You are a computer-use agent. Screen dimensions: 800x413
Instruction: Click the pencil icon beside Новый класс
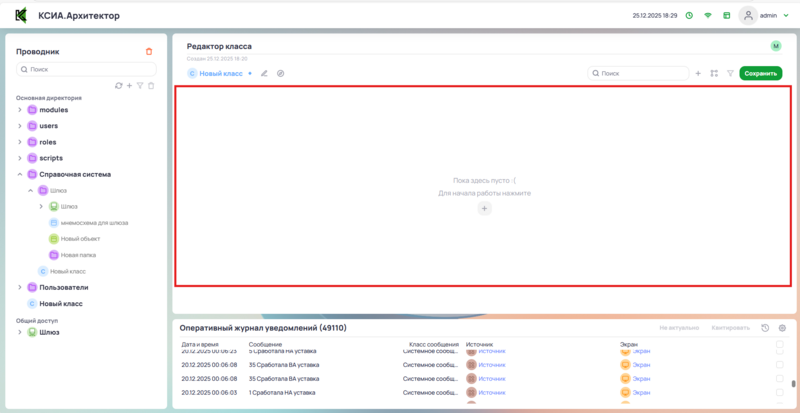click(264, 73)
